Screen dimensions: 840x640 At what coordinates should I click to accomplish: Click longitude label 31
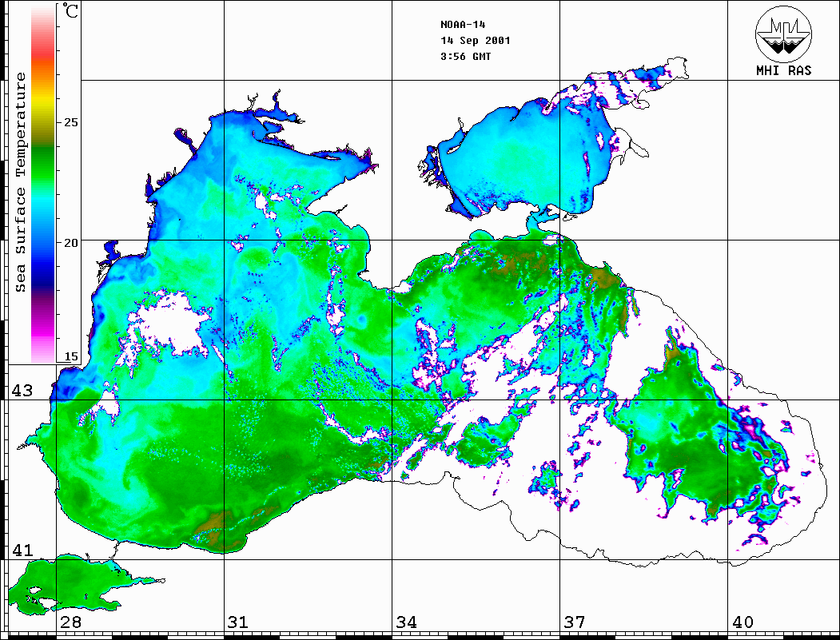[x=238, y=622]
